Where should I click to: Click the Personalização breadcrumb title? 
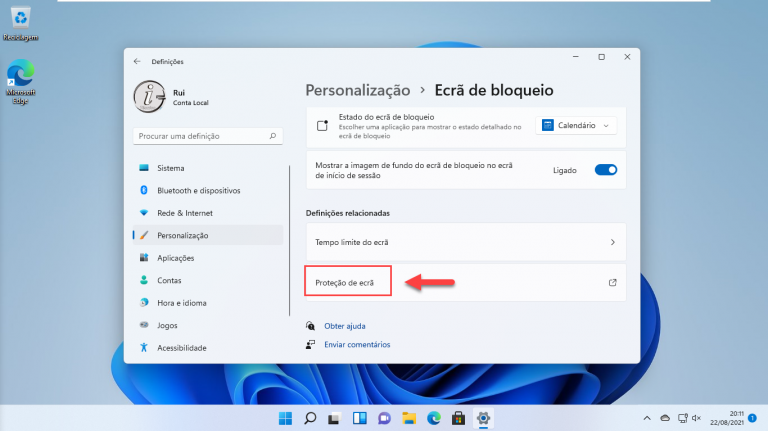[358, 90]
